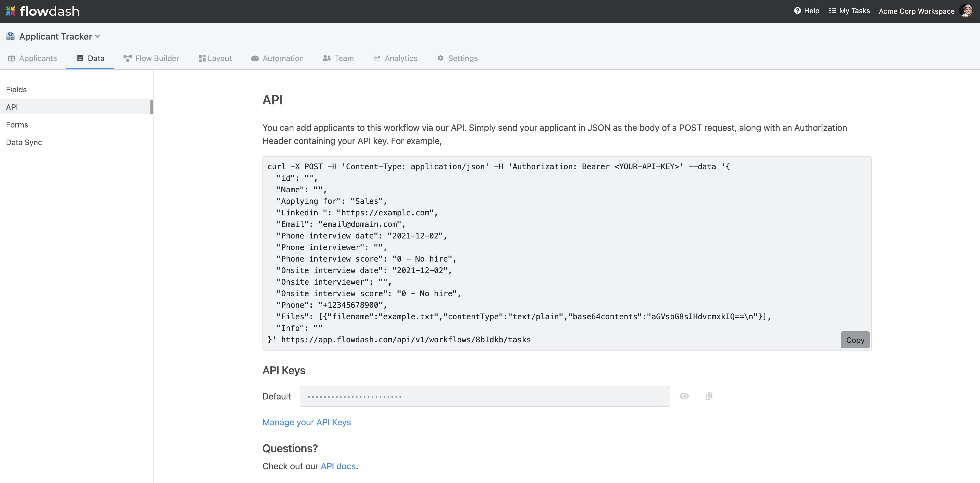980x483 pixels.
Task: Select API in the sidebar
Action: (x=76, y=107)
